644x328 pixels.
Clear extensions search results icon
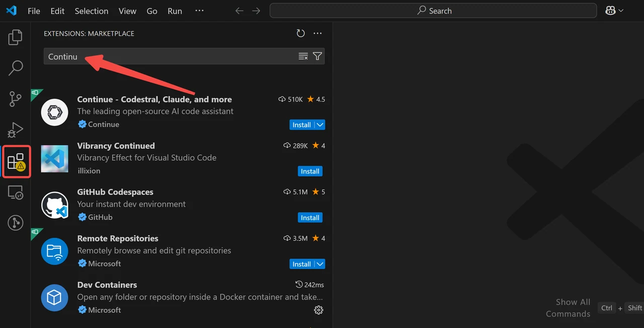tap(303, 56)
